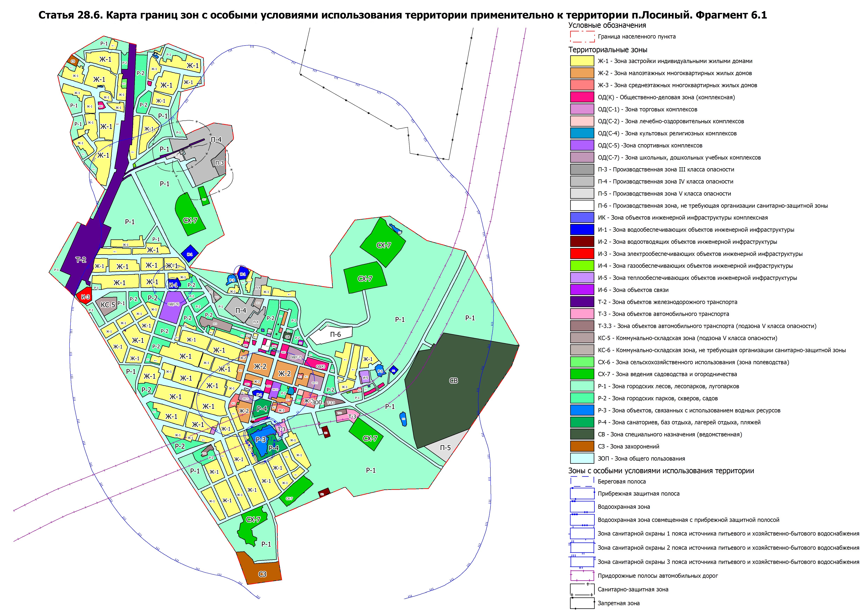This screenshot has height=614, width=868.
Task: Click the dark purple Т-2 legend swatch
Action: pos(582,302)
